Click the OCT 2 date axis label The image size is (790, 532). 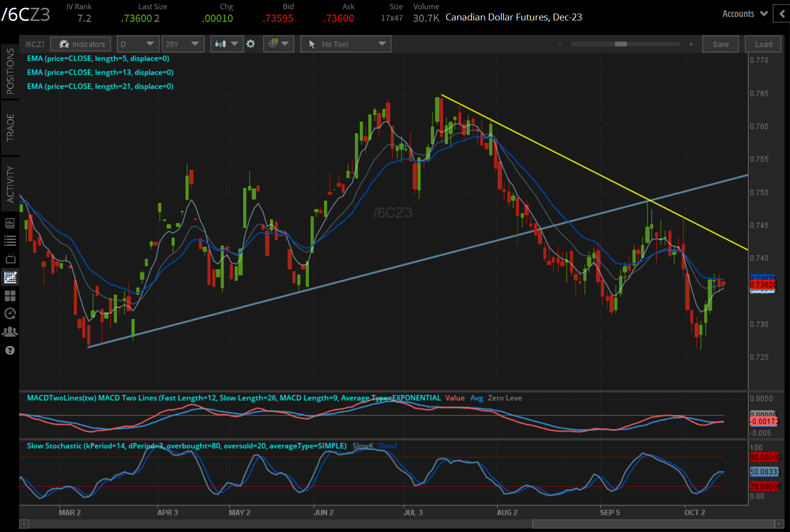[694, 513]
